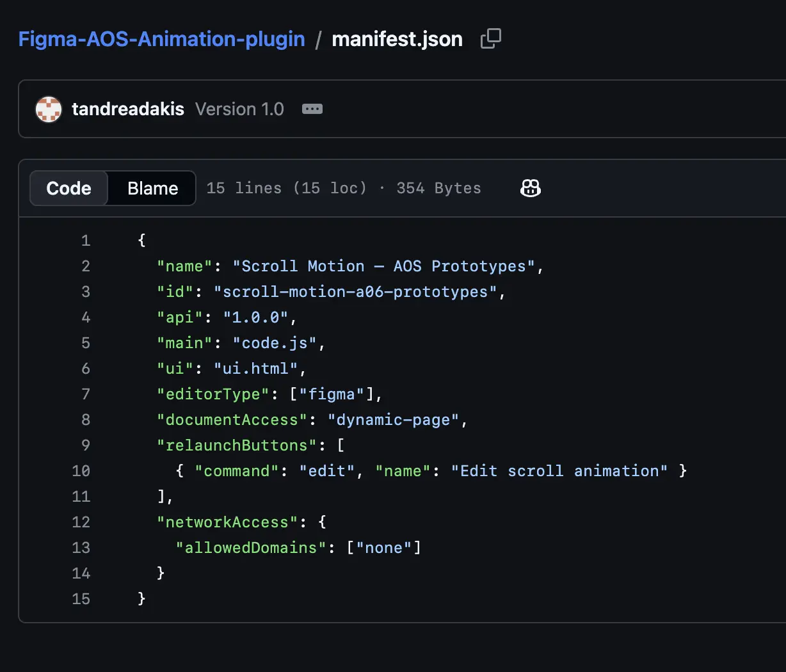Image resolution: width=786 pixels, height=672 pixels.
Task: Open the Figma-AOS-Animation-plugin repository link
Action: tap(162, 39)
